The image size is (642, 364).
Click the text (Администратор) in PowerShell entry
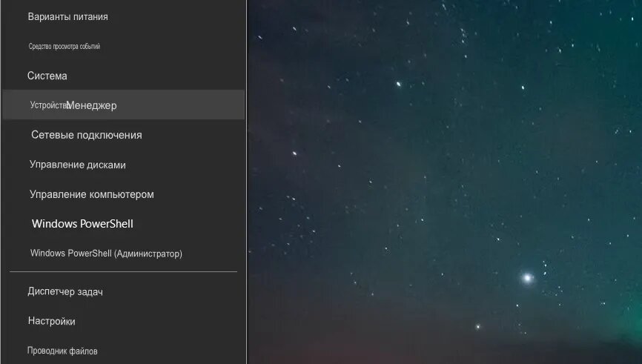coord(148,254)
